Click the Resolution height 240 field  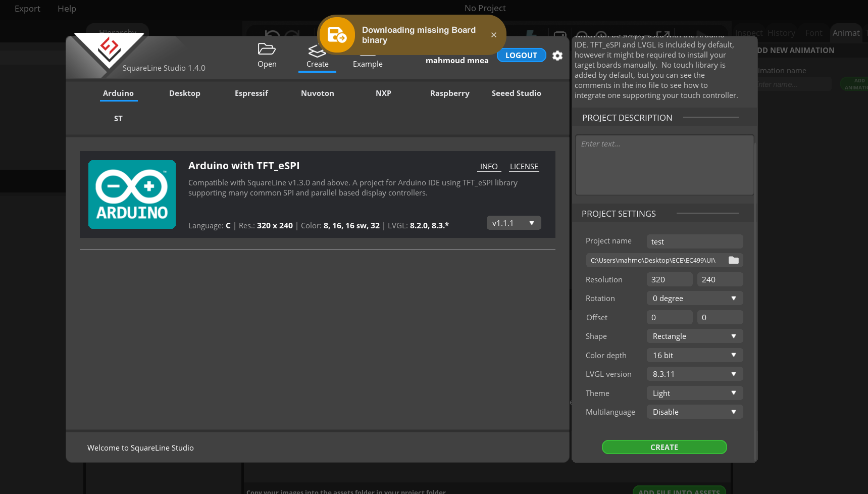tap(720, 279)
